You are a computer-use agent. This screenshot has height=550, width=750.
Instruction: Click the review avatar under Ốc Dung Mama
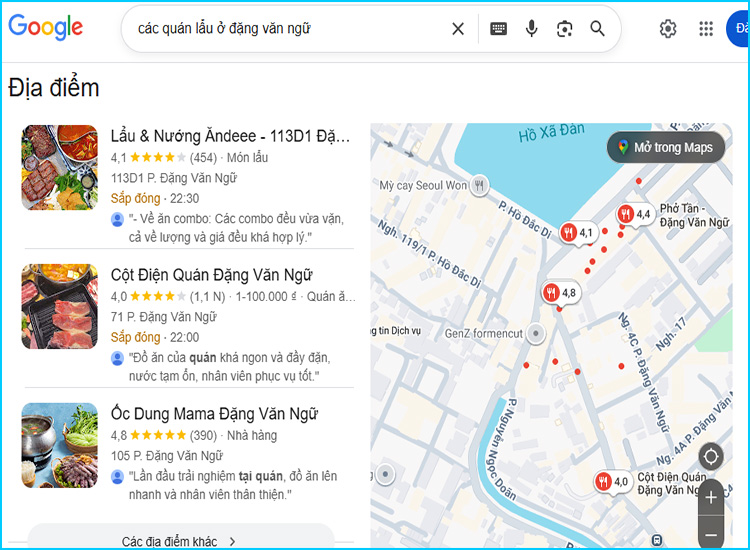point(117,476)
